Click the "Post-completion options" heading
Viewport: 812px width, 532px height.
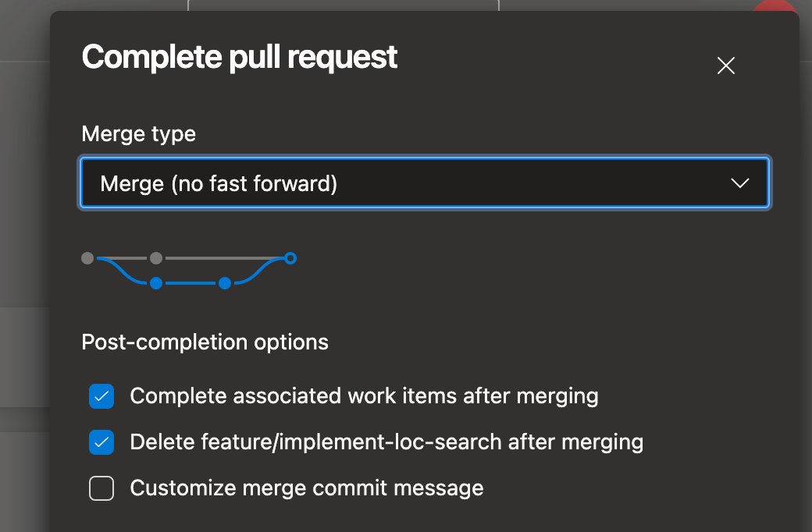pyautogui.click(x=205, y=342)
